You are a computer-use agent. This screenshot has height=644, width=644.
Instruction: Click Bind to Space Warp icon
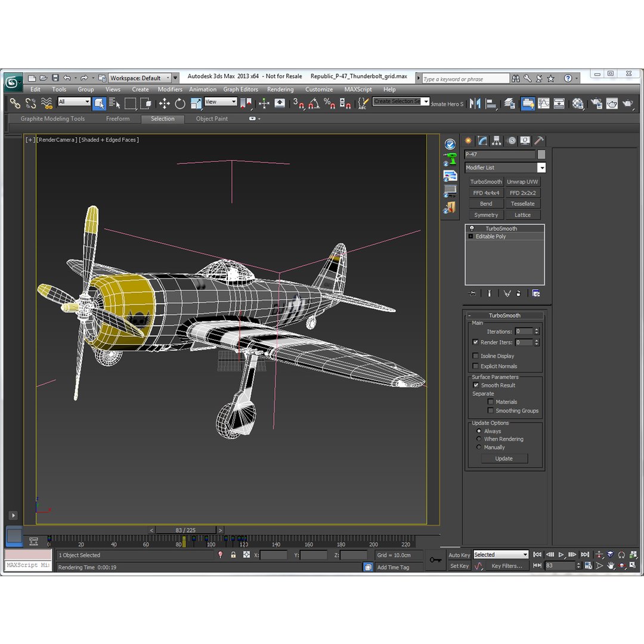pos(47,104)
